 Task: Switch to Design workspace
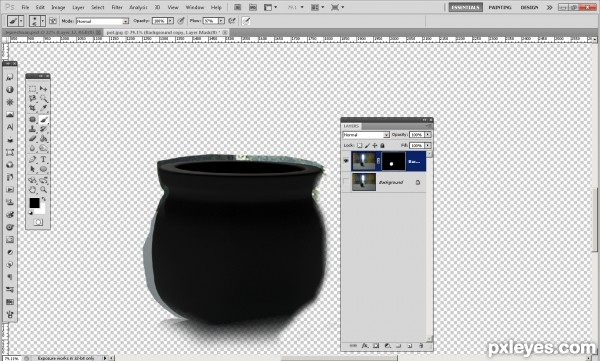[529, 7]
